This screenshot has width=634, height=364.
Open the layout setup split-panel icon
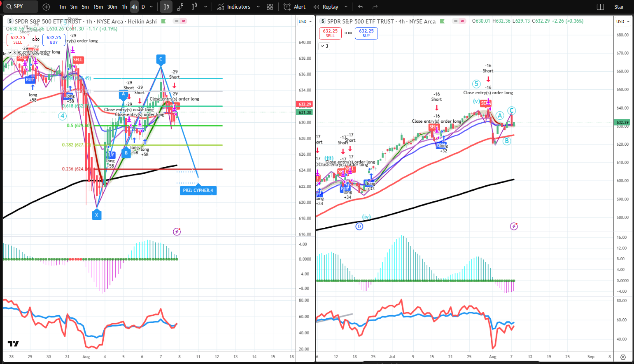coord(600,7)
